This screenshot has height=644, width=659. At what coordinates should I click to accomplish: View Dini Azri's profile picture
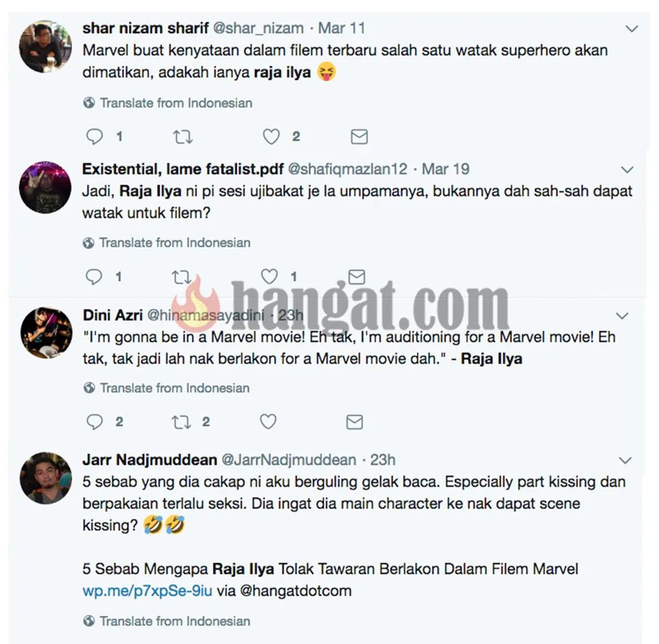pyautogui.click(x=46, y=333)
